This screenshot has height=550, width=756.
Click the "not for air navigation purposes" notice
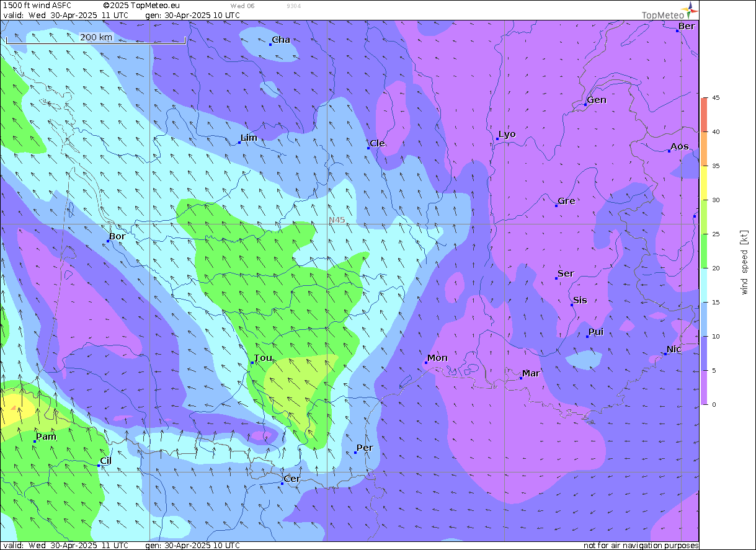point(641,546)
